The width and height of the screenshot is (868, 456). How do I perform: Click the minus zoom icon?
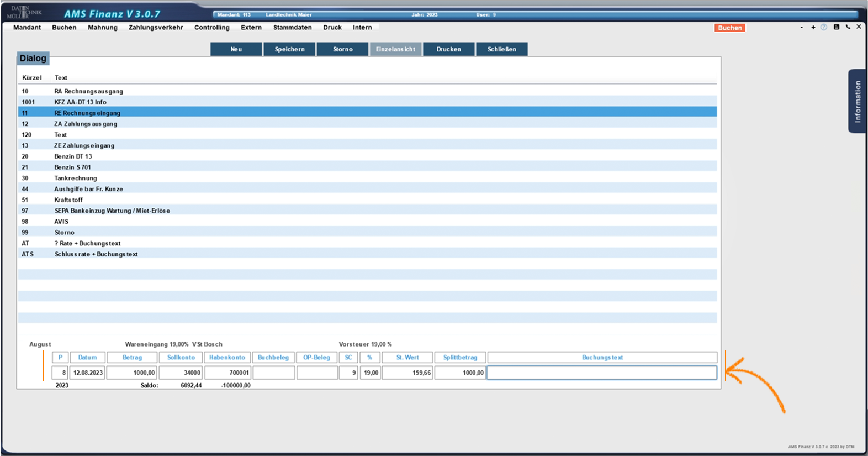pos(801,27)
